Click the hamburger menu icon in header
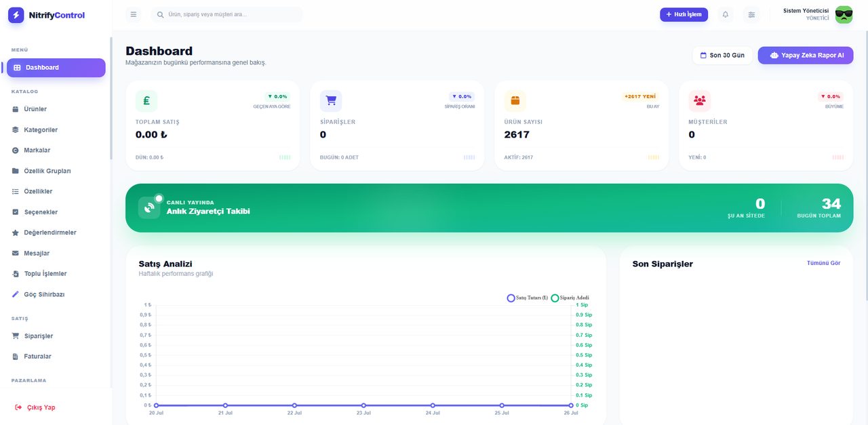 click(x=133, y=14)
